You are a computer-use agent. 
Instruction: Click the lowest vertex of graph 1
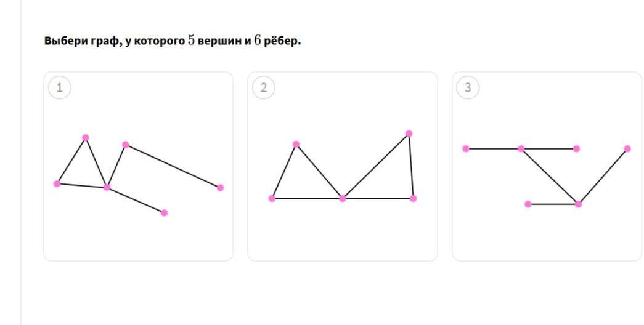[165, 212]
